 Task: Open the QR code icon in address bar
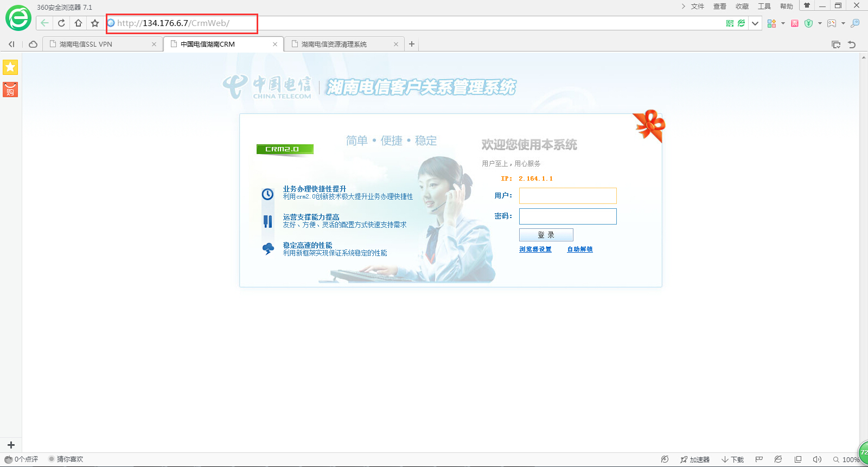pos(730,23)
